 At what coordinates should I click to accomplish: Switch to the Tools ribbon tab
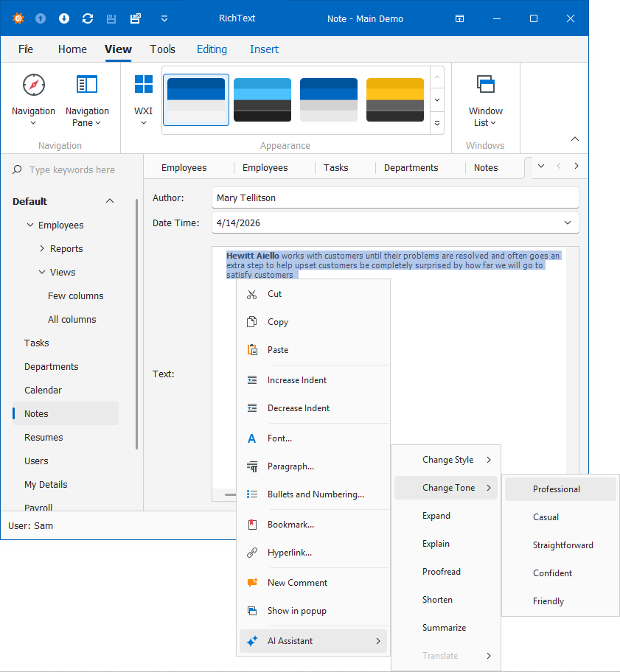tap(162, 49)
